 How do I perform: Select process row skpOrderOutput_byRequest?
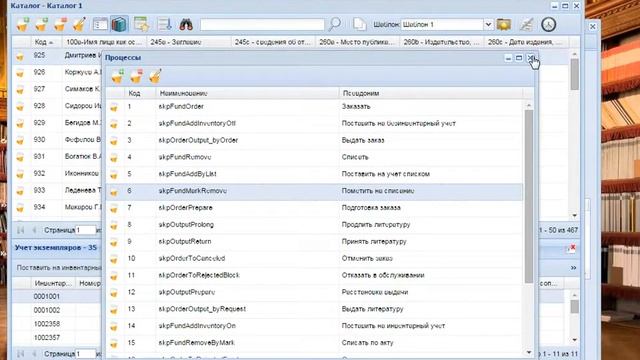point(314,309)
